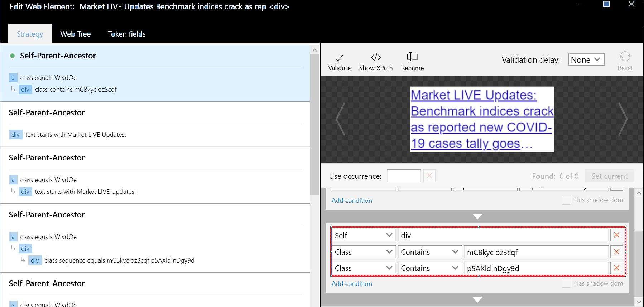Click the Show XPath code icon
This screenshot has height=307, width=644.
point(376,57)
